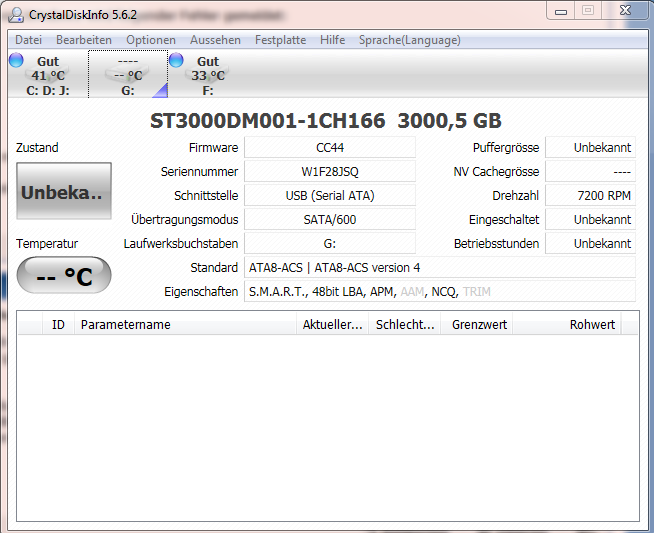The width and height of the screenshot is (654, 533).
Task: Click the Betriebsstunden value Unbekannt
Action: coord(591,244)
